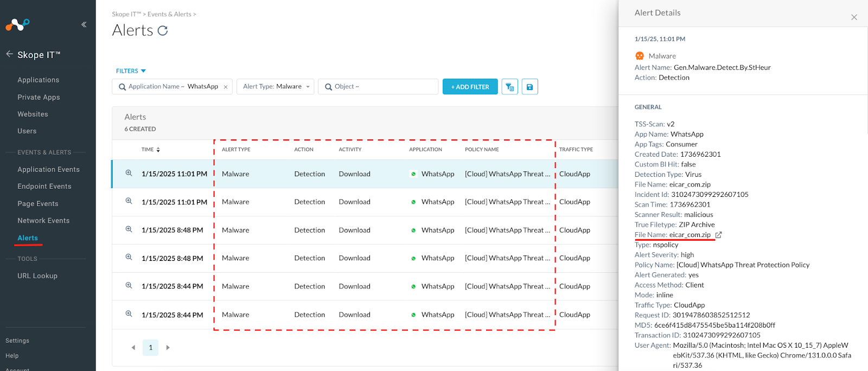Open details magnifier for first 11:01 PM alert
This screenshot has height=371, width=868.
pyautogui.click(x=129, y=173)
